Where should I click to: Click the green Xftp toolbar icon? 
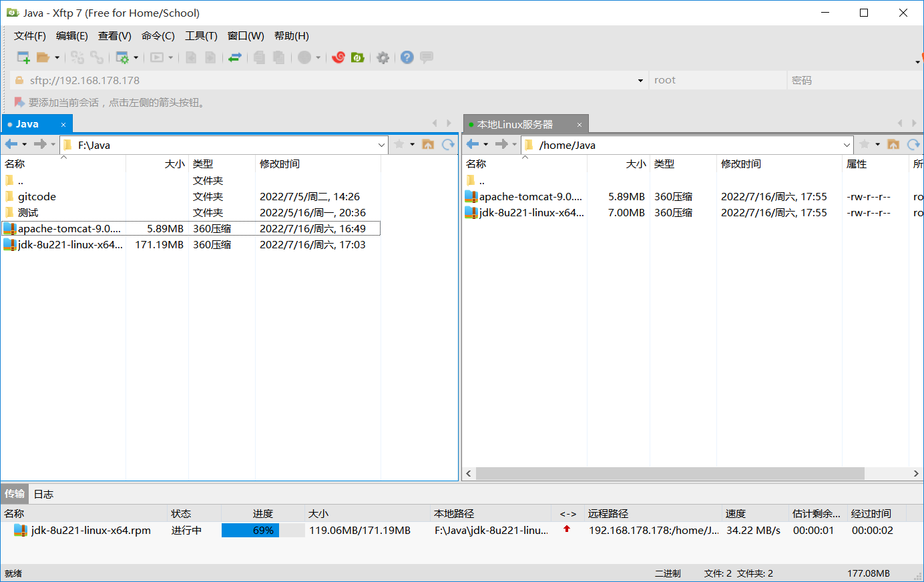(x=358, y=57)
